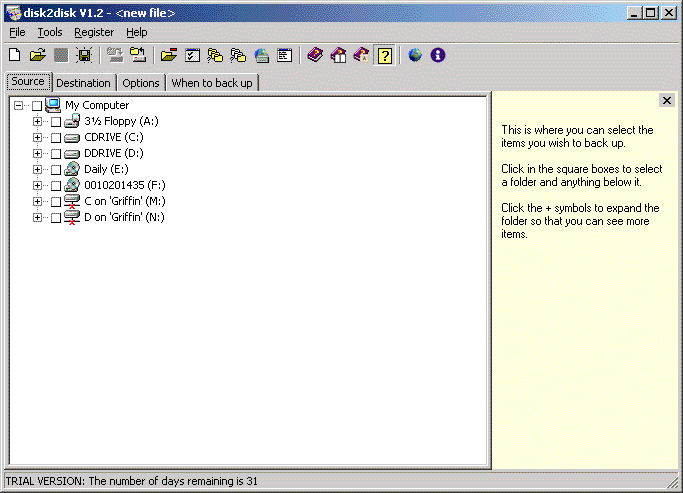Image resolution: width=683 pixels, height=493 pixels.
Task: Click the purple info circle About icon
Action: [438, 55]
